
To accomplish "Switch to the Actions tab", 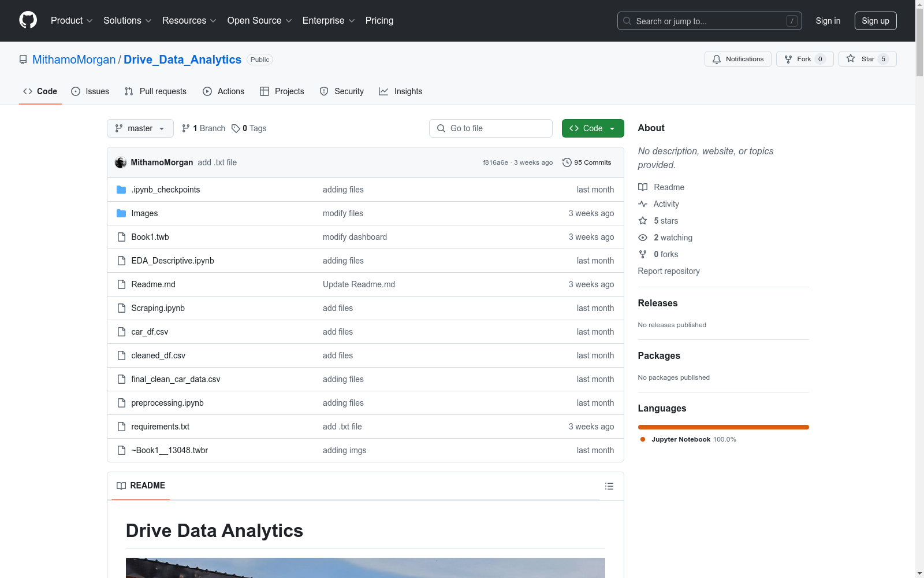I will point(223,91).
